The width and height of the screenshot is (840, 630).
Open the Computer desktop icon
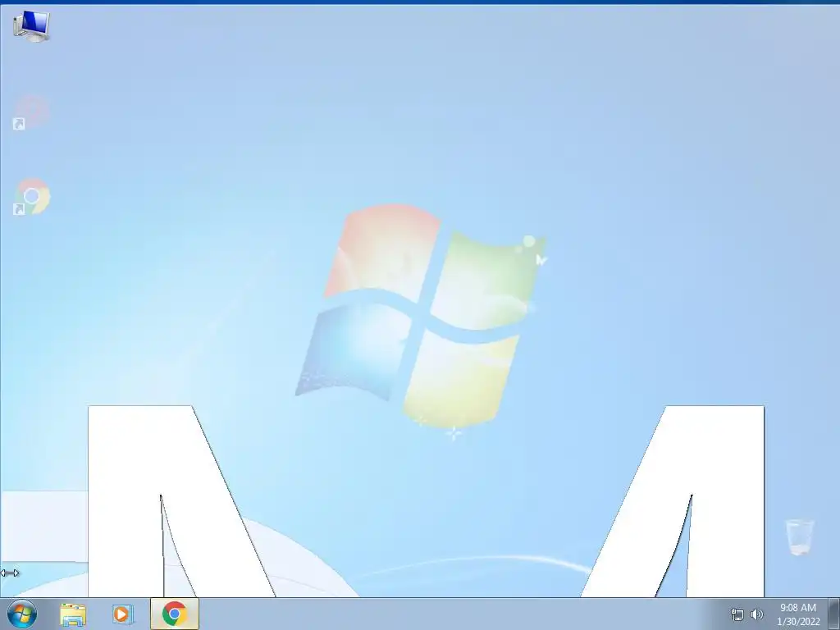[x=32, y=25]
